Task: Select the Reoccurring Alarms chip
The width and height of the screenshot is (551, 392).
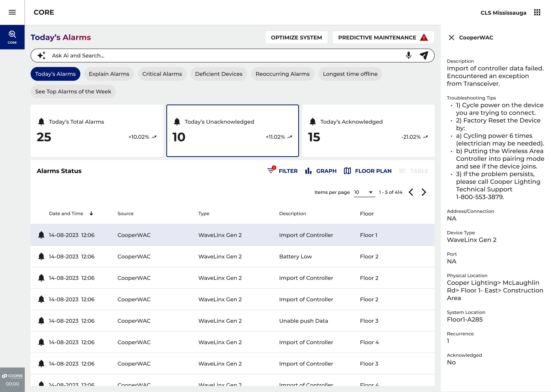Action: click(x=283, y=74)
